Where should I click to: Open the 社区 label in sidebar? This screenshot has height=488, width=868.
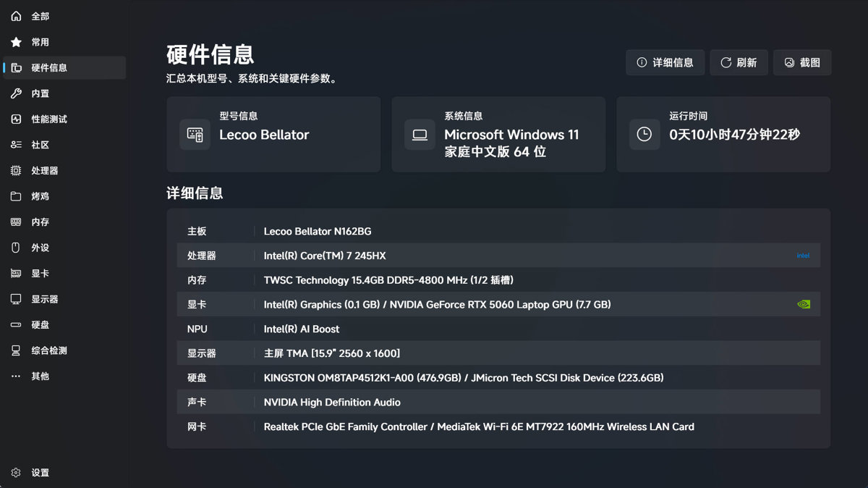coord(41,145)
